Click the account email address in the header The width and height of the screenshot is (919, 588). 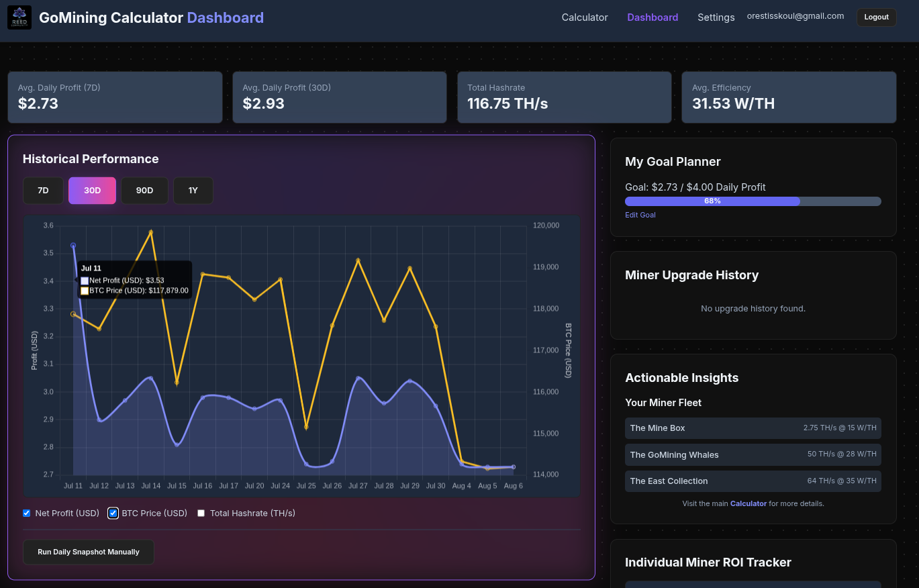click(x=795, y=15)
